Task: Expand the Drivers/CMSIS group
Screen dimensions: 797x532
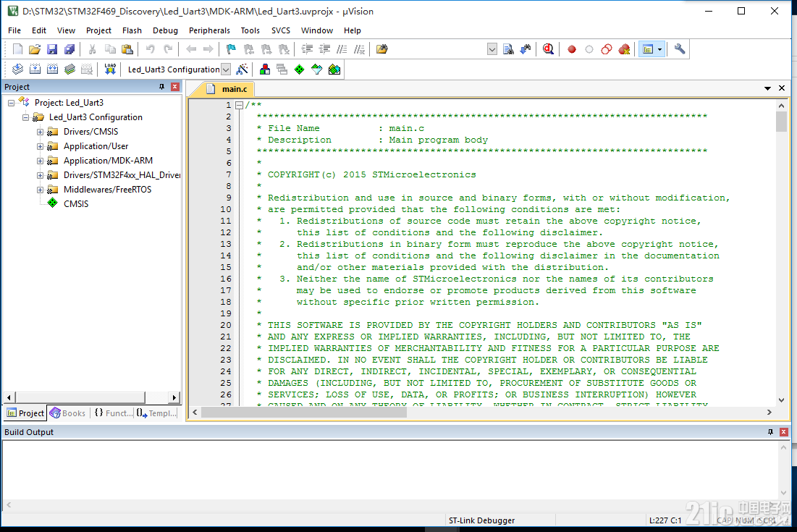Action: click(x=40, y=132)
